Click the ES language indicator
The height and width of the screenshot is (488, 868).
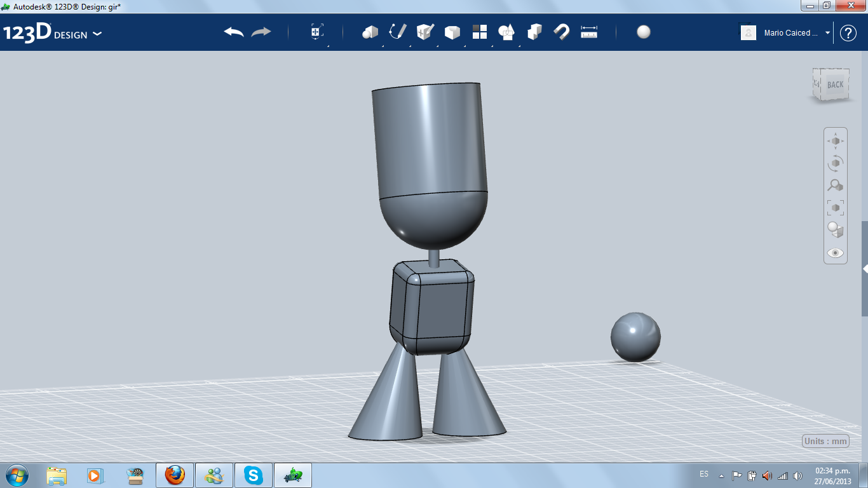pyautogui.click(x=704, y=474)
